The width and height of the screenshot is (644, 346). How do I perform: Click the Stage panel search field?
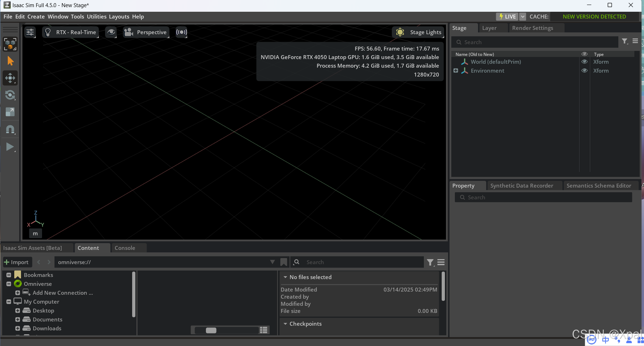pyautogui.click(x=535, y=42)
